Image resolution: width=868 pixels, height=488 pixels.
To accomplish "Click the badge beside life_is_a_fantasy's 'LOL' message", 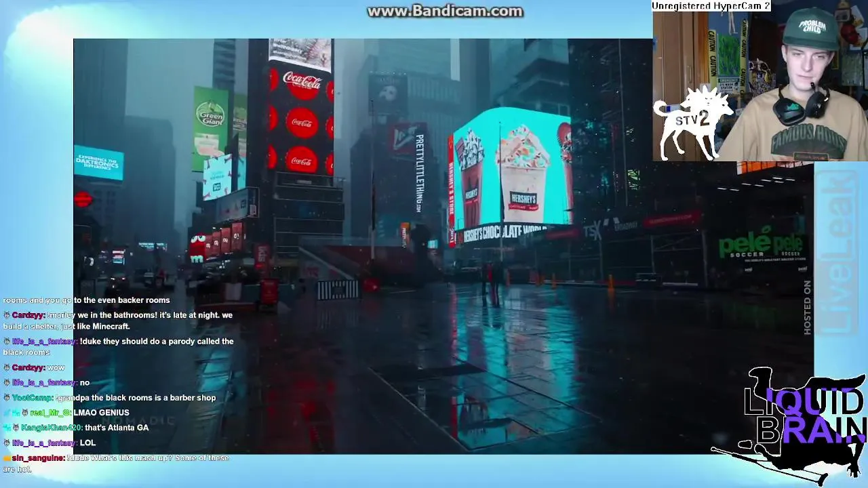I will click(x=7, y=443).
